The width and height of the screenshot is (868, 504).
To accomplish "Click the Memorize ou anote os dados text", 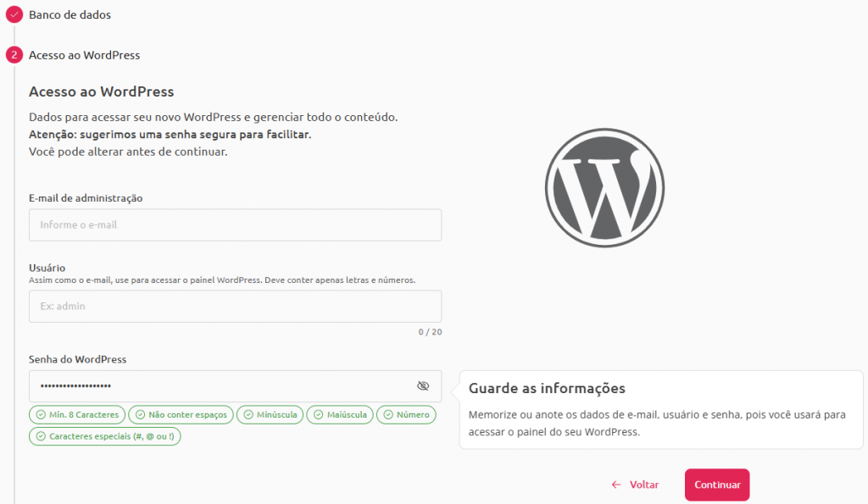I will tap(657, 424).
